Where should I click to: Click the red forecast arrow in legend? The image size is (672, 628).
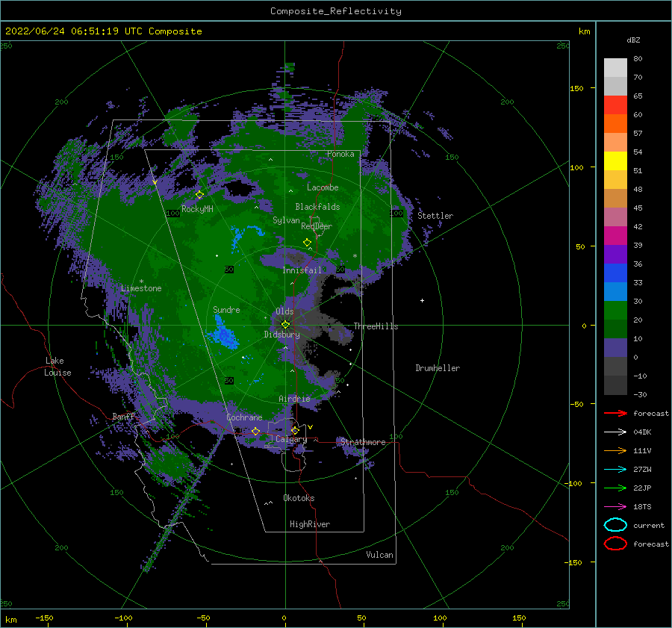coord(615,413)
